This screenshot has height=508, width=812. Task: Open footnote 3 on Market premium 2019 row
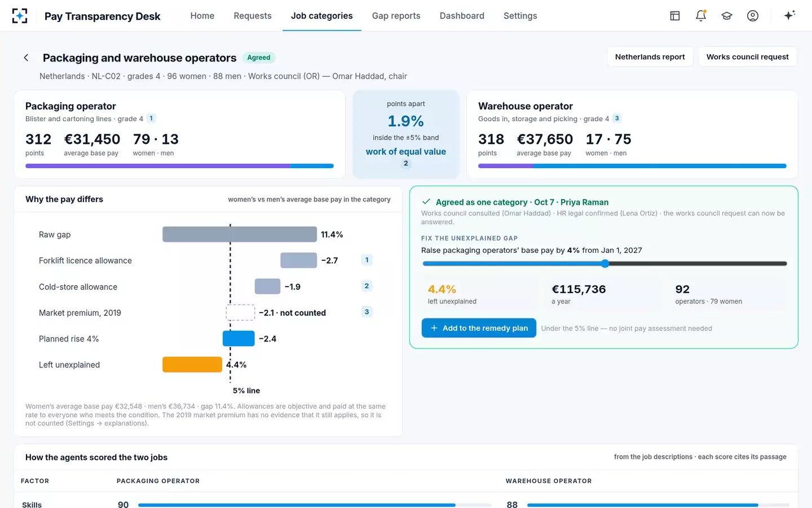[367, 312]
